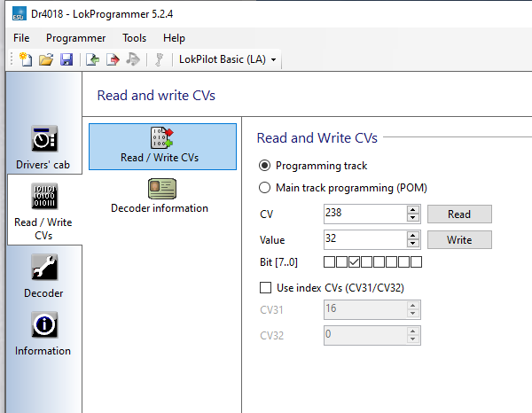Decrease the CV number with down arrow
This screenshot has height=413, width=532.
pos(413,218)
